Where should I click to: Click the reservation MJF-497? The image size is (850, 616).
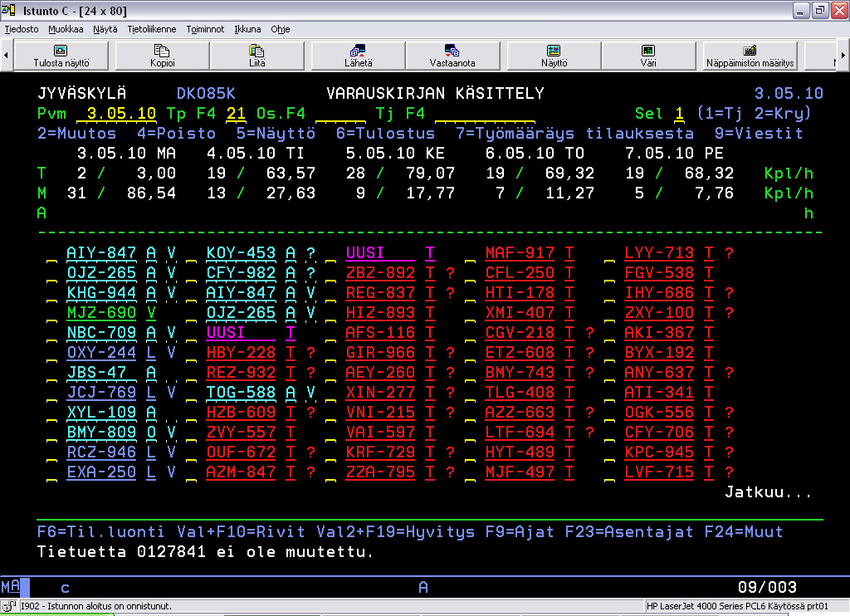coord(520,472)
